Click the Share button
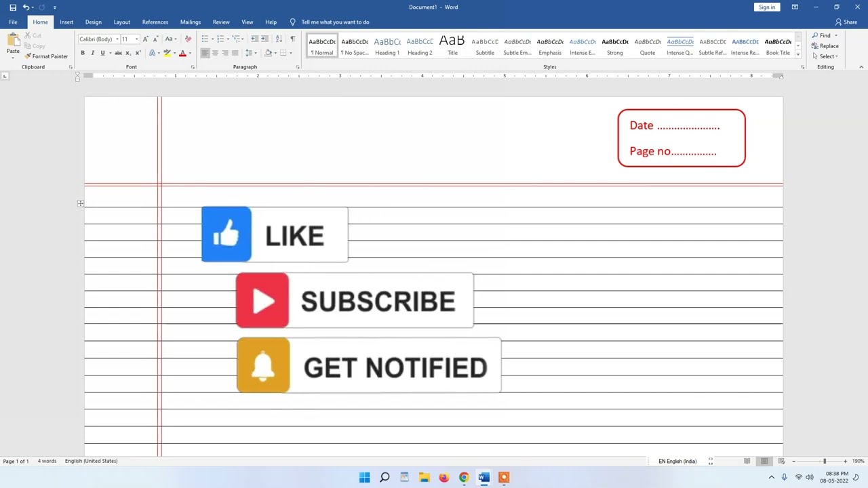The image size is (868, 488). click(x=846, y=22)
